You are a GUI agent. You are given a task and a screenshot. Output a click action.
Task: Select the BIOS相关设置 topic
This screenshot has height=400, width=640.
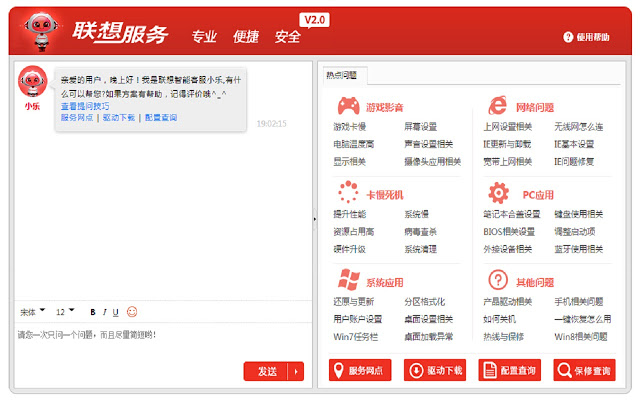coord(509,232)
